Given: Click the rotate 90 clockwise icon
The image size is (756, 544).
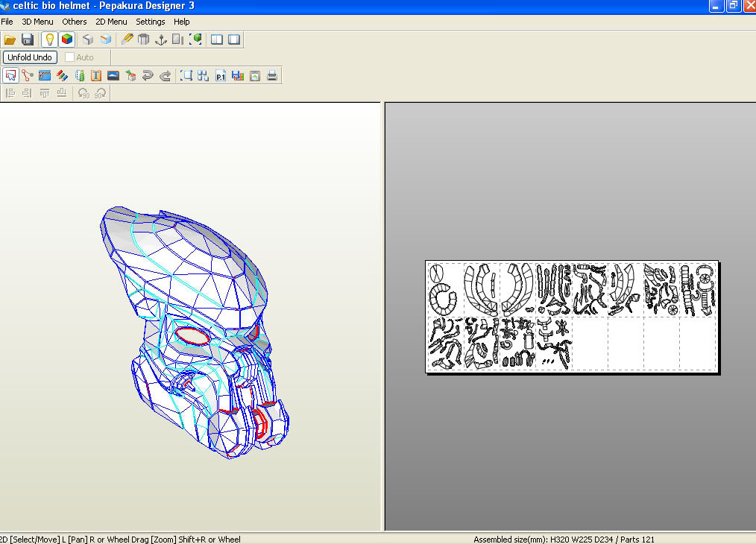Looking at the screenshot, I should click(101, 93).
